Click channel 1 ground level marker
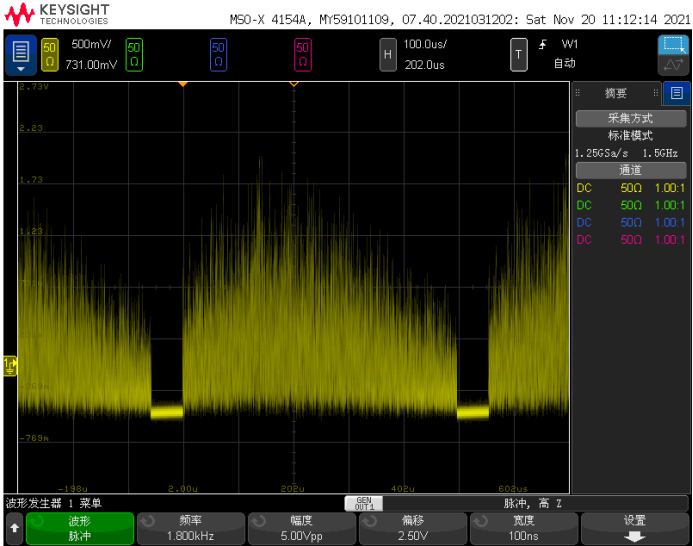 tap(10, 365)
